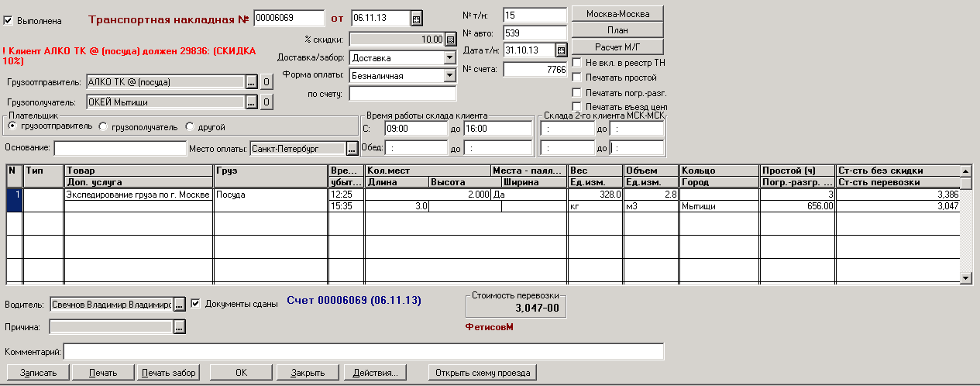The image size is (980, 386).
Task: Open the calendar picker beside date 06.11.13
Action: click(416, 18)
